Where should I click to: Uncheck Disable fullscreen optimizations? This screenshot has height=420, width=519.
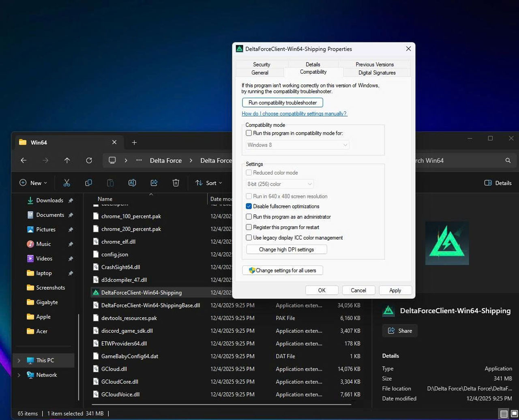tap(249, 206)
